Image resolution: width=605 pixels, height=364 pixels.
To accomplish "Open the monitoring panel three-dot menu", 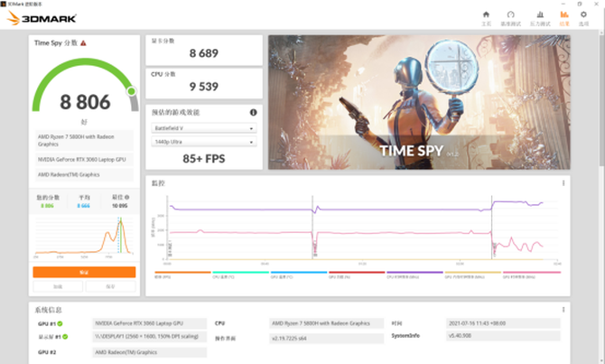I will coord(563,183).
